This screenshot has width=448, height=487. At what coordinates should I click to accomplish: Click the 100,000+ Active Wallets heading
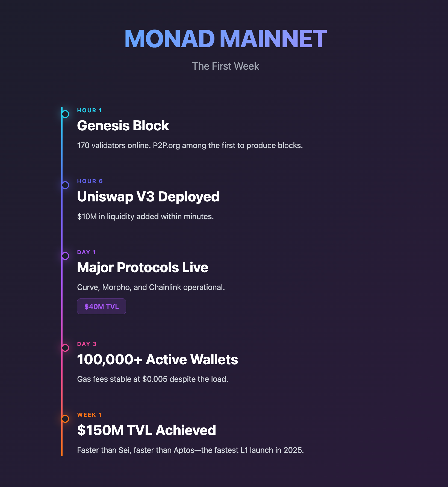coord(157,360)
